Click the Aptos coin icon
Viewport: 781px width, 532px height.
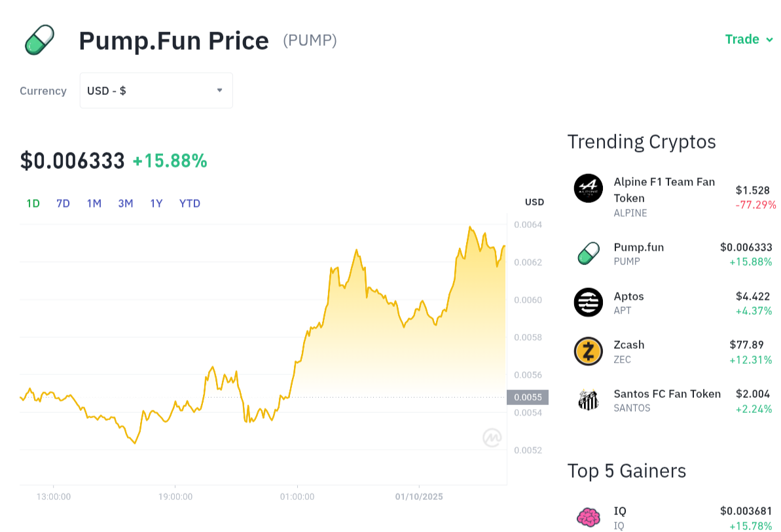(588, 302)
